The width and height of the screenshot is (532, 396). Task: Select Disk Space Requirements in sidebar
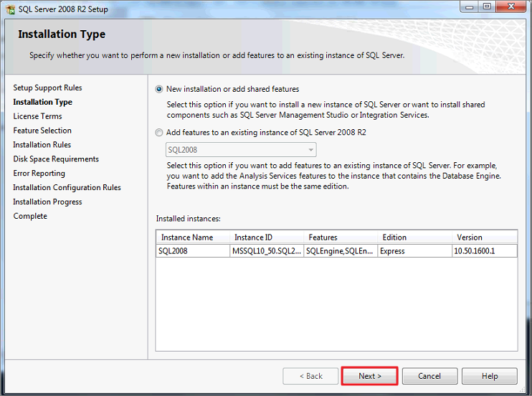click(56, 159)
